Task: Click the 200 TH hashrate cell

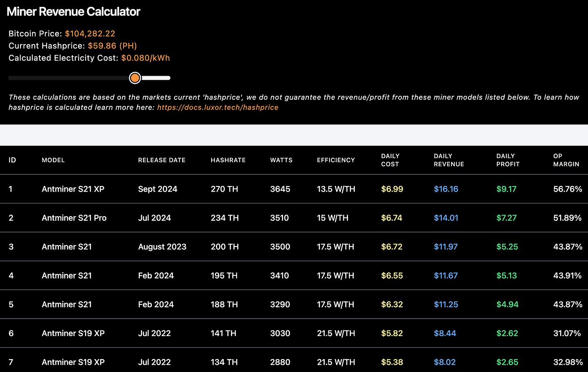Action: coord(225,247)
